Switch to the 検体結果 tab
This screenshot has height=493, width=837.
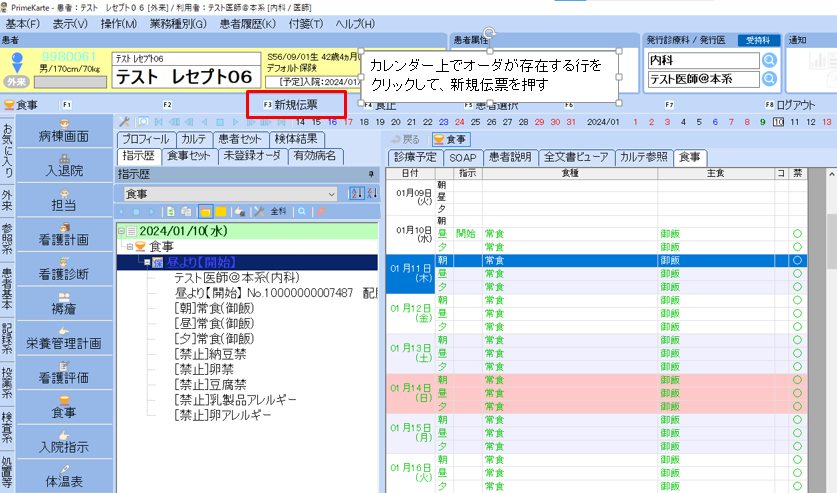click(x=296, y=139)
